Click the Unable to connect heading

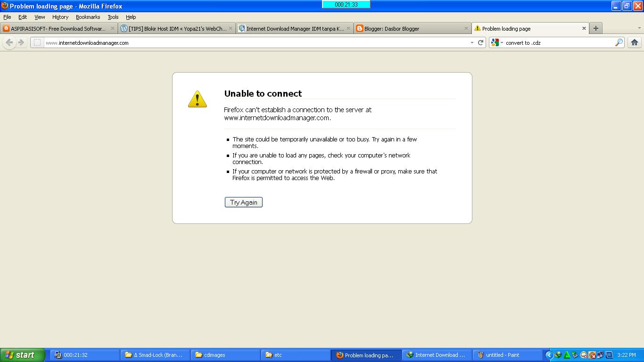tap(263, 93)
